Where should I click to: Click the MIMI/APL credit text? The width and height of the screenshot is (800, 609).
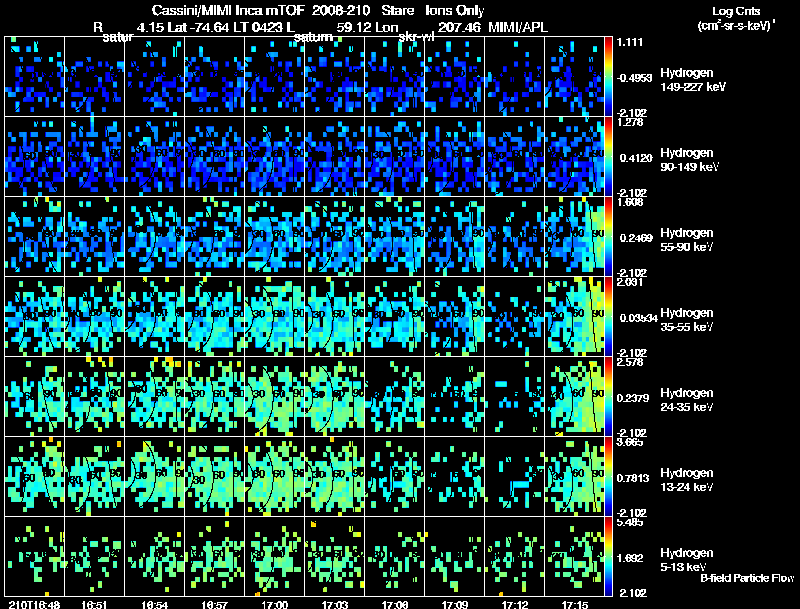click(x=518, y=27)
